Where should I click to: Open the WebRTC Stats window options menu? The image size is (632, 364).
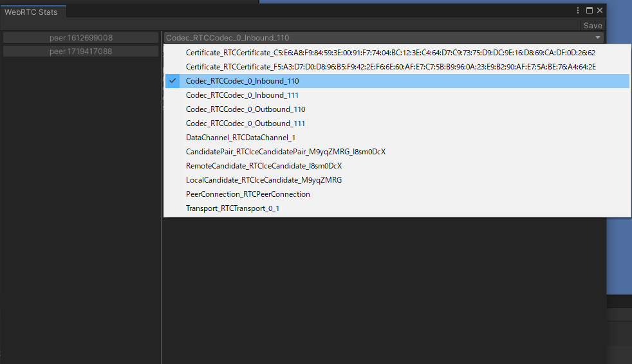579,10
